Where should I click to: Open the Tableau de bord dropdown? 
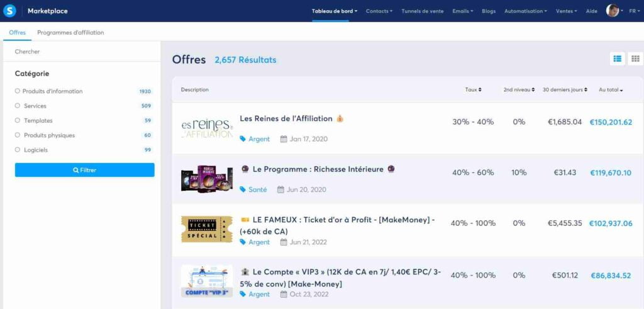[x=335, y=11]
